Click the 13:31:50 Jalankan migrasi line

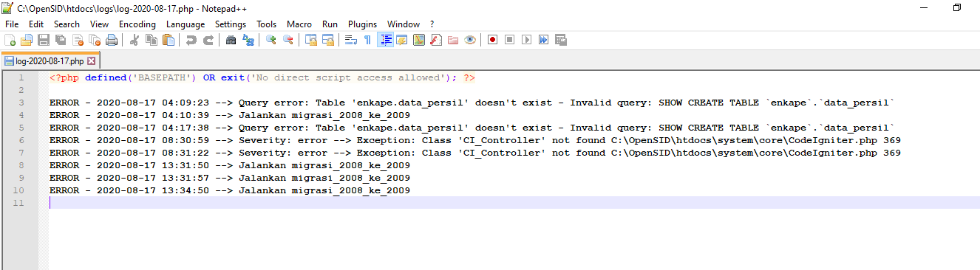[230, 165]
